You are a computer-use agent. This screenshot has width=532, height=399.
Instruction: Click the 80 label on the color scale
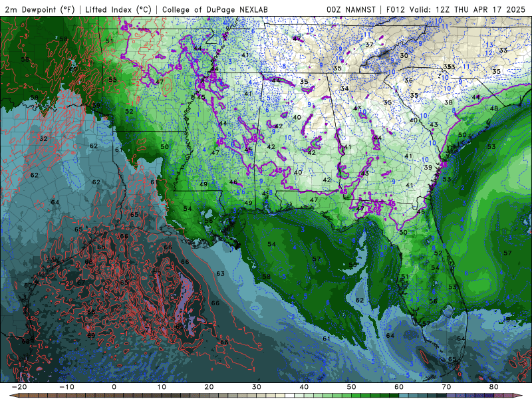(494, 387)
